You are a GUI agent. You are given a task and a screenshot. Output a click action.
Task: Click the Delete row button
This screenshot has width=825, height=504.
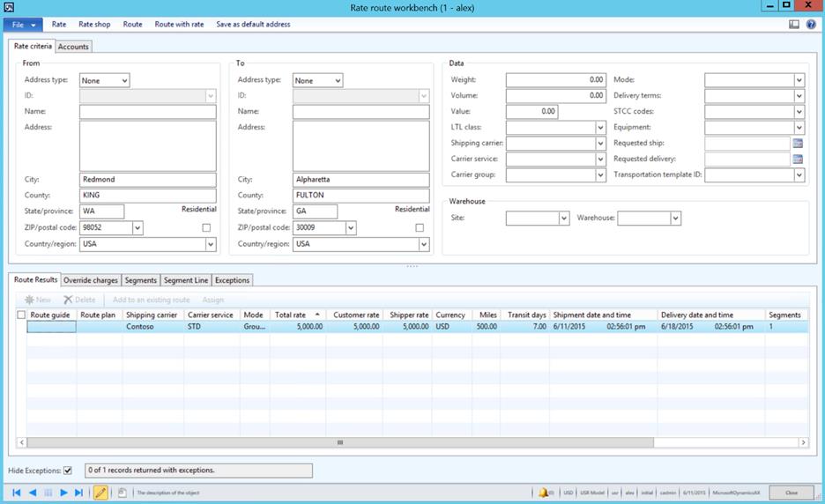point(79,300)
